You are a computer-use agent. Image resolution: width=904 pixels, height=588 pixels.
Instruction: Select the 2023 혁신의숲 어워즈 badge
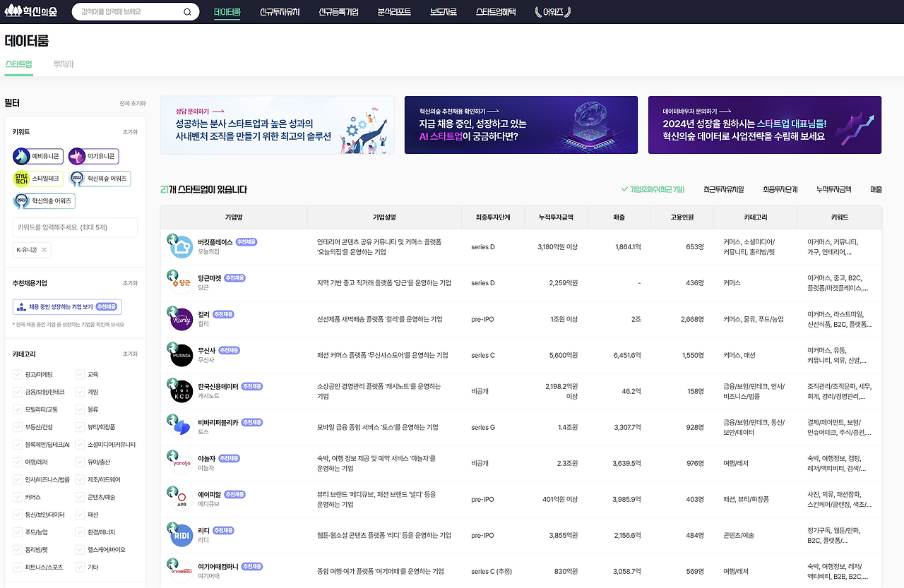coord(44,201)
